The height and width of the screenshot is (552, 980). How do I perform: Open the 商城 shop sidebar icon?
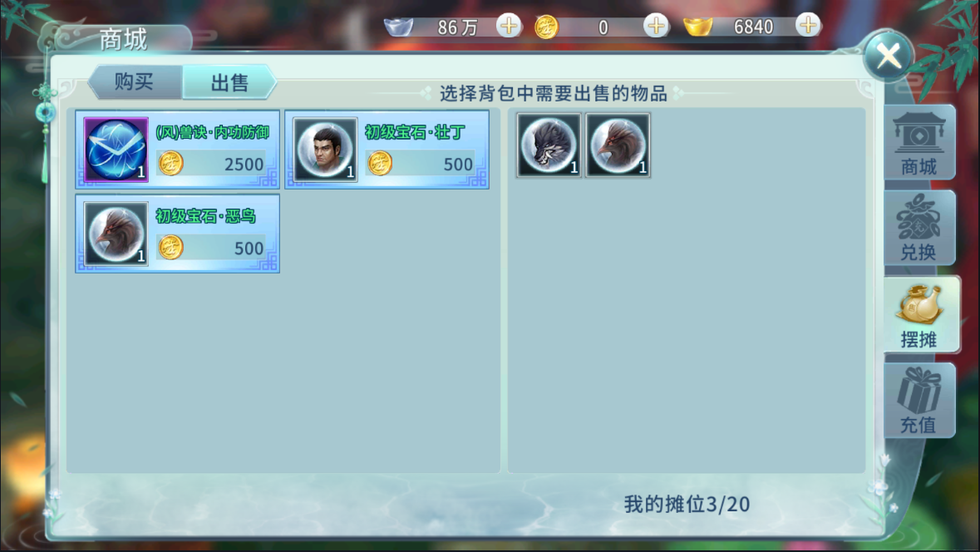pos(918,142)
